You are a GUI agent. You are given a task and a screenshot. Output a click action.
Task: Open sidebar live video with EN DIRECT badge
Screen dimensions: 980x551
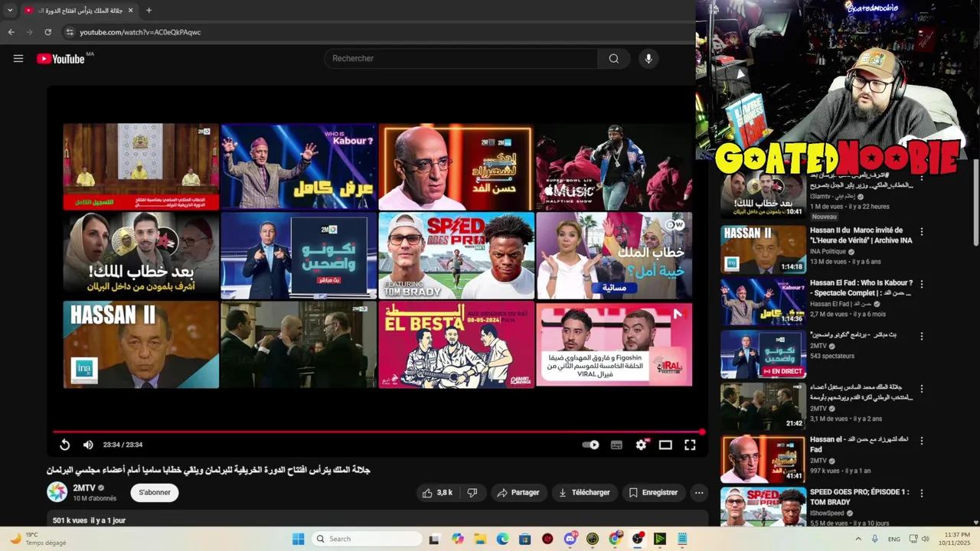(x=763, y=354)
